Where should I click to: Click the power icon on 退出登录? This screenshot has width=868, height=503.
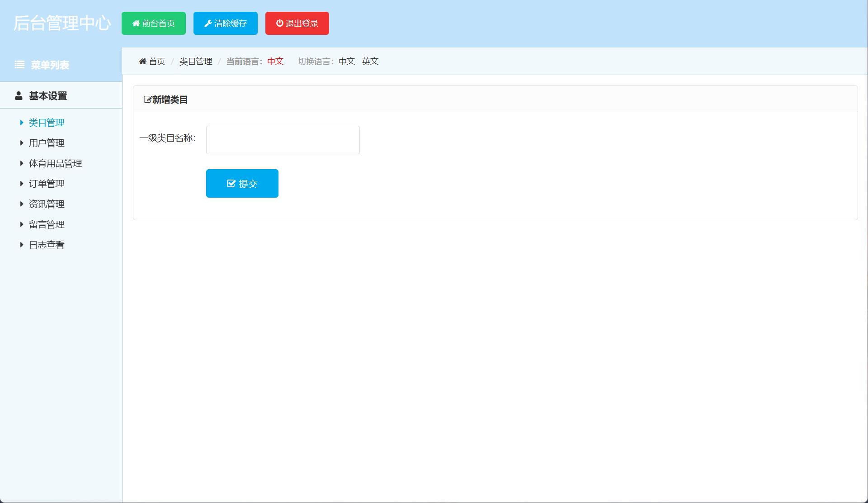(279, 23)
